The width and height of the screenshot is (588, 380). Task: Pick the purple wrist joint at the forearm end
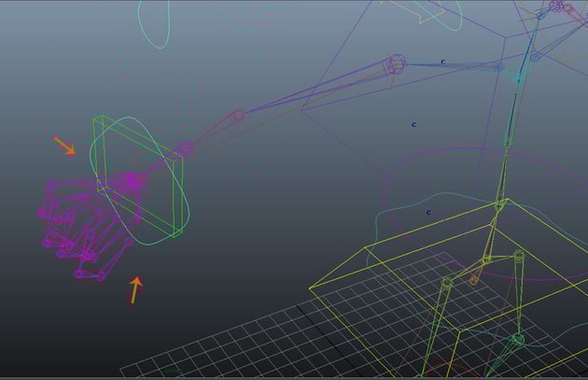coord(185,149)
